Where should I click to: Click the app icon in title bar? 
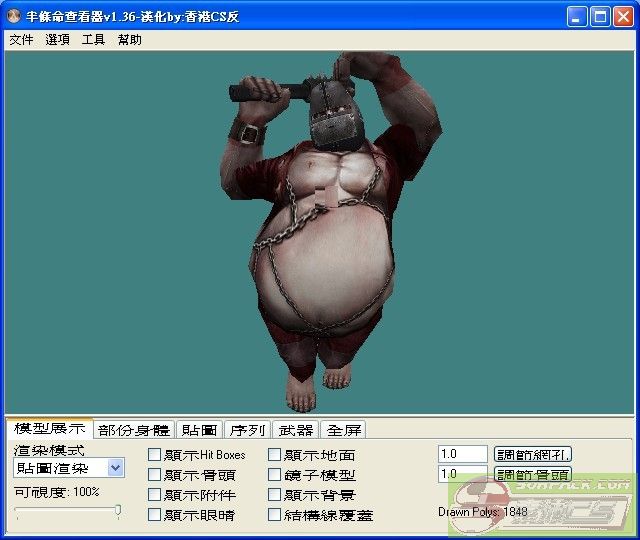point(14,17)
